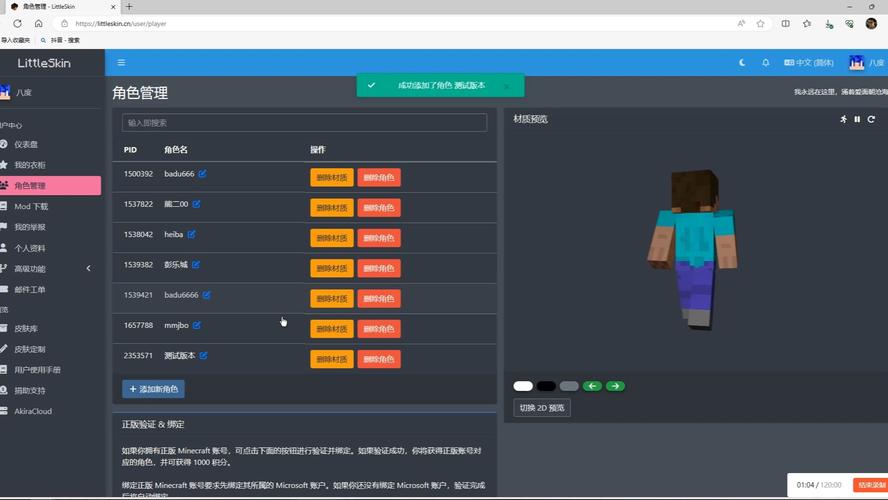Edit the name of player 1537822
Viewport: 888px width, 500px height.
tap(196, 204)
